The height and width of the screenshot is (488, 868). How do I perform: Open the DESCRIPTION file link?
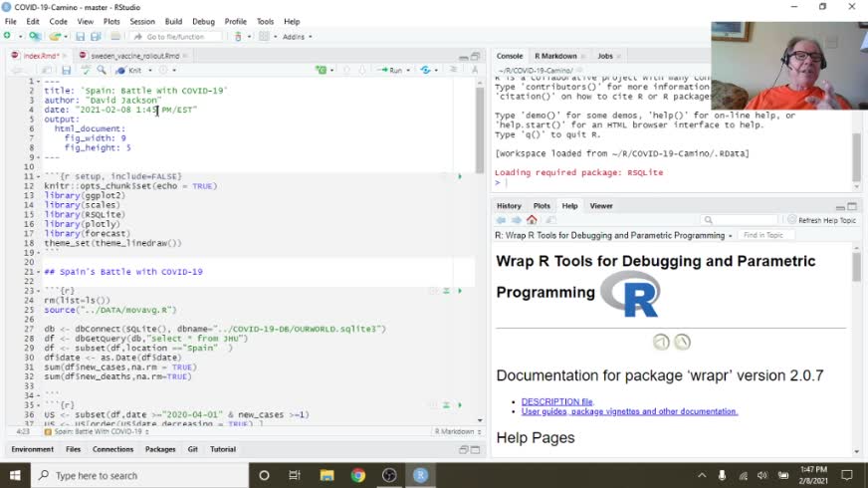pos(556,401)
